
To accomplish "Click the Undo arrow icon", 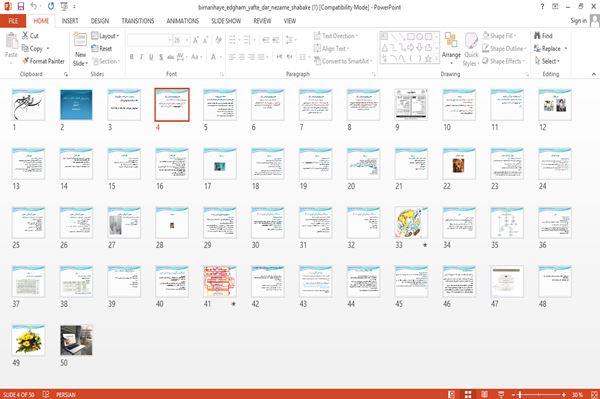I will click(x=34, y=7).
